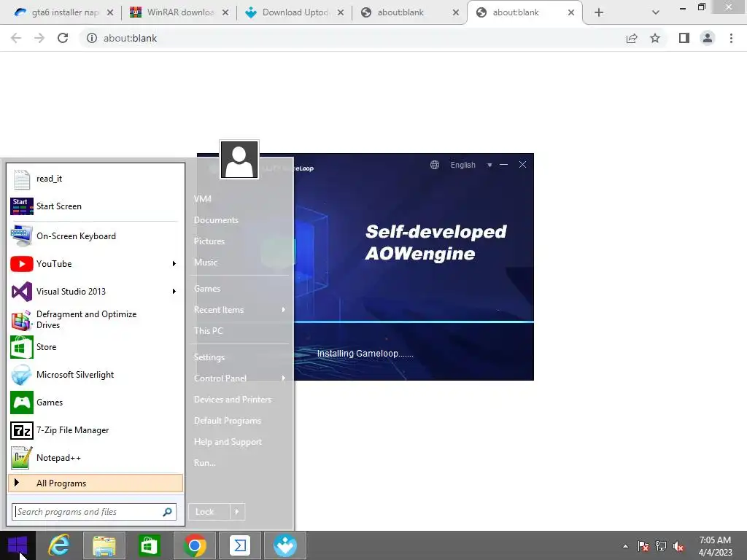Expand All Programs list

coord(96,483)
